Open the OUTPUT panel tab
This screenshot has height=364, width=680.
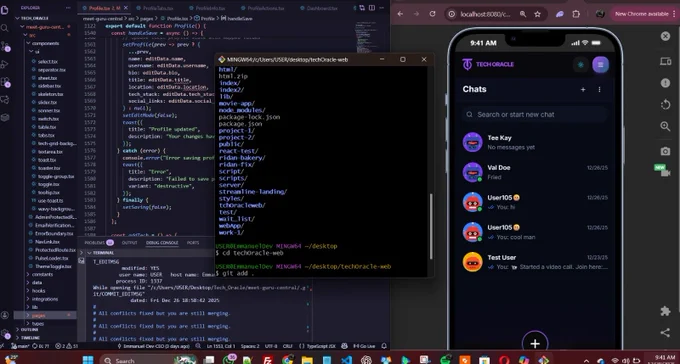(129, 243)
